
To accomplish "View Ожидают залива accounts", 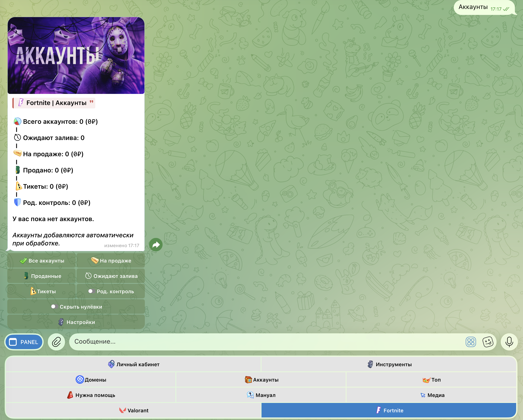I will pos(111,276).
